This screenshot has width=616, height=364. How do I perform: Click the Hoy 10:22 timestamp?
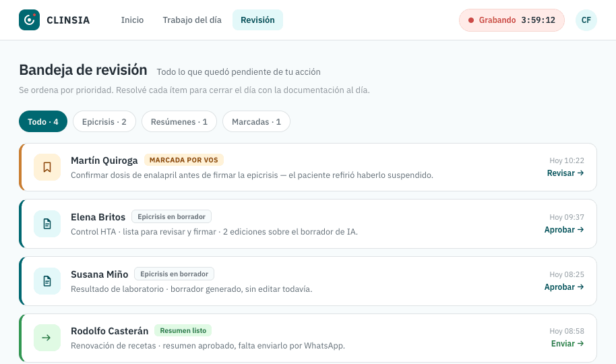[x=567, y=160]
